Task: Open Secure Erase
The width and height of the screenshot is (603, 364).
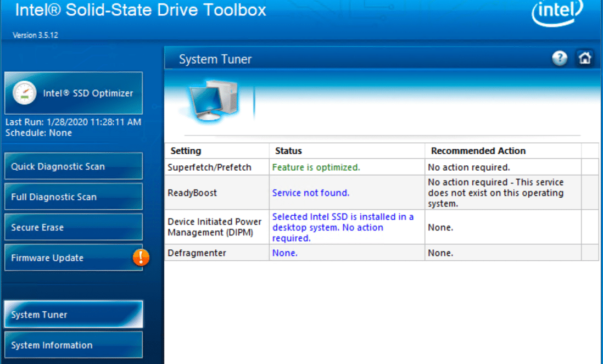Action: pos(74,227)
